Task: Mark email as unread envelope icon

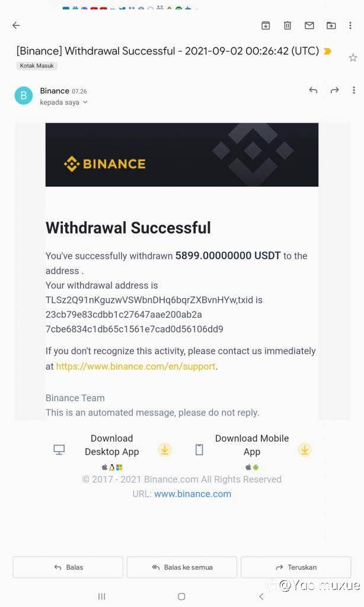Action: point(309,25)
